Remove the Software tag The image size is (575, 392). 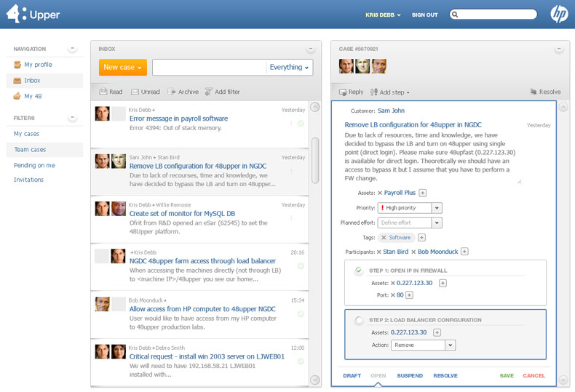click(384, 238)
